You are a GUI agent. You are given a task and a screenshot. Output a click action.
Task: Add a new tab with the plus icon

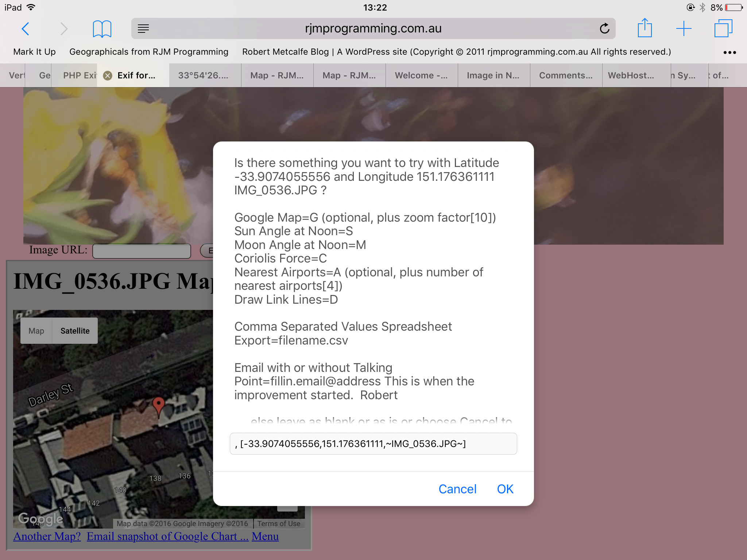coord(684,28)
